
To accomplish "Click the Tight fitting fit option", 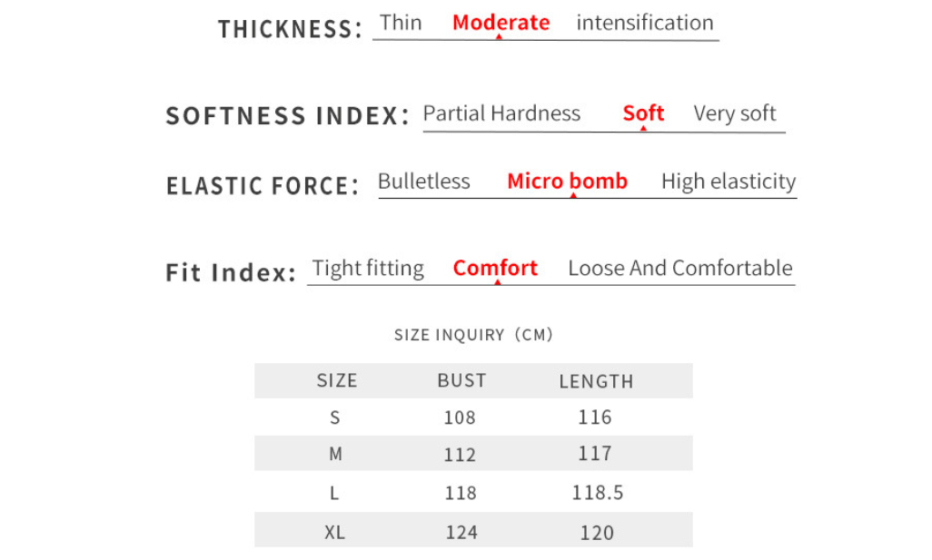I will coord(368,269).
